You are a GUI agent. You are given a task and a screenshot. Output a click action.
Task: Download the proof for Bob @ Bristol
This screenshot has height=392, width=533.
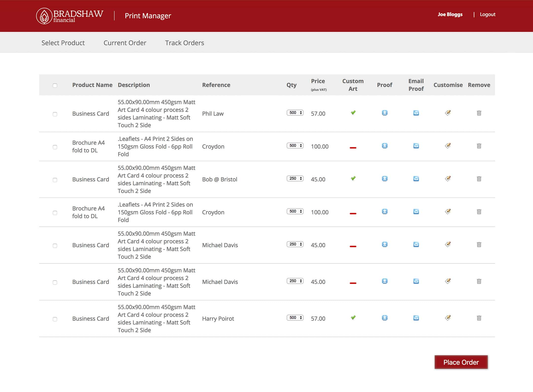click(384, 178)
